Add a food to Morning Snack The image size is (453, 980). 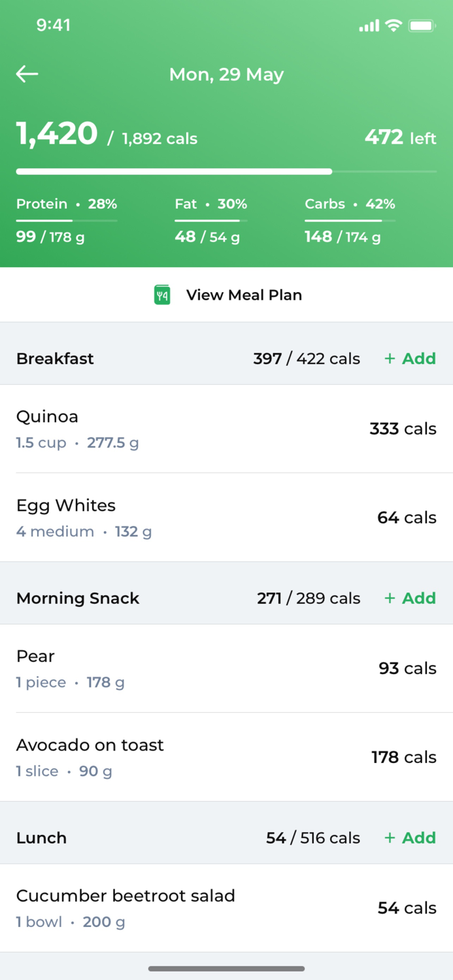tap(410, 598)
